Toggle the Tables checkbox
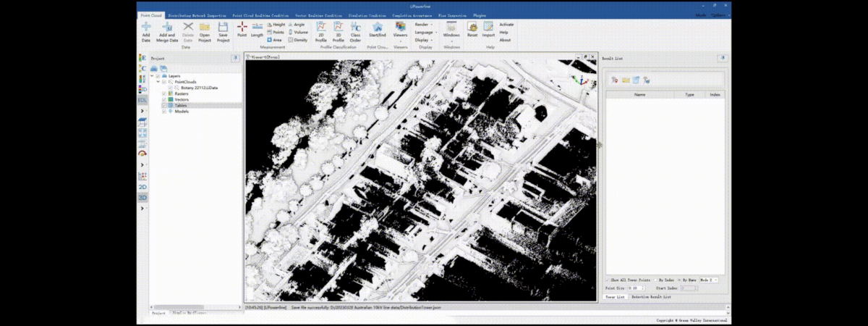This screenshot has height=326, width=868. point(164,105)
